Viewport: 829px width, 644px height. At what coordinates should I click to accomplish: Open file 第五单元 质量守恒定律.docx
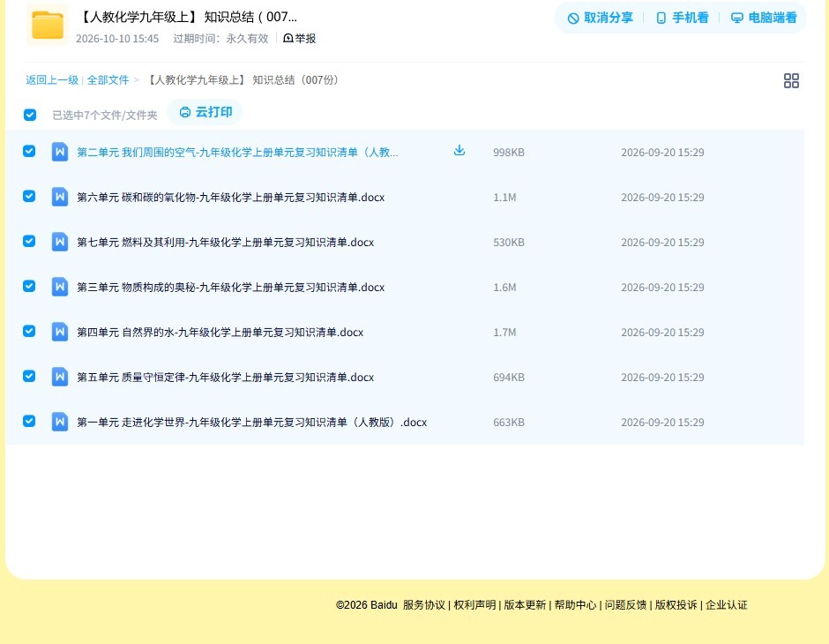pyautogui.click(x=225, y=377)
